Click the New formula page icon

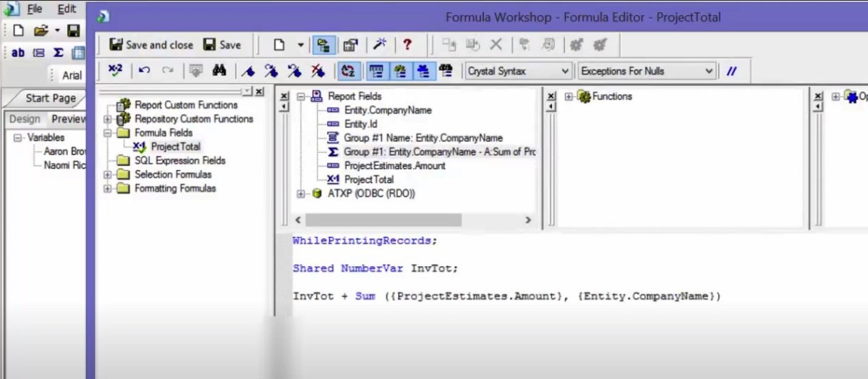click(278, 45)
